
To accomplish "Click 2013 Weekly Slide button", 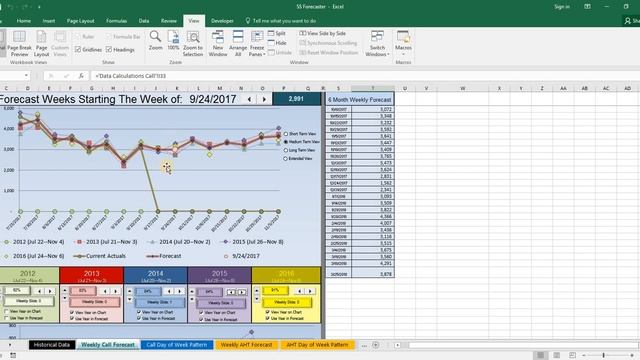I will (95, 302).
